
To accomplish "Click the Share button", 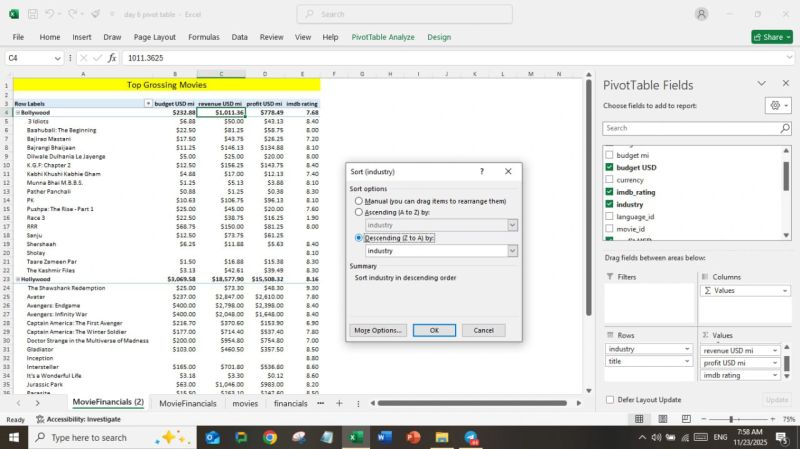I will pyautogui.click(x=772, y=37).
